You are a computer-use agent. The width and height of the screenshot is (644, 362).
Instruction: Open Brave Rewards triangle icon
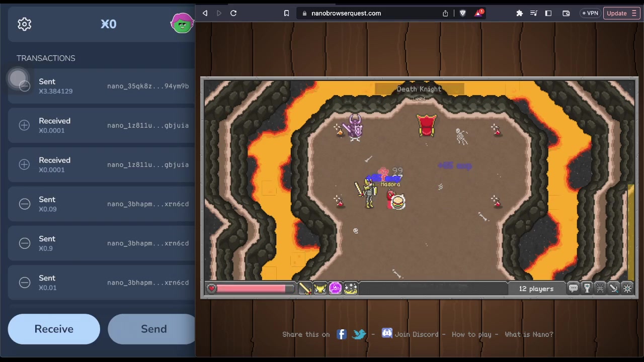click(478, 13)
